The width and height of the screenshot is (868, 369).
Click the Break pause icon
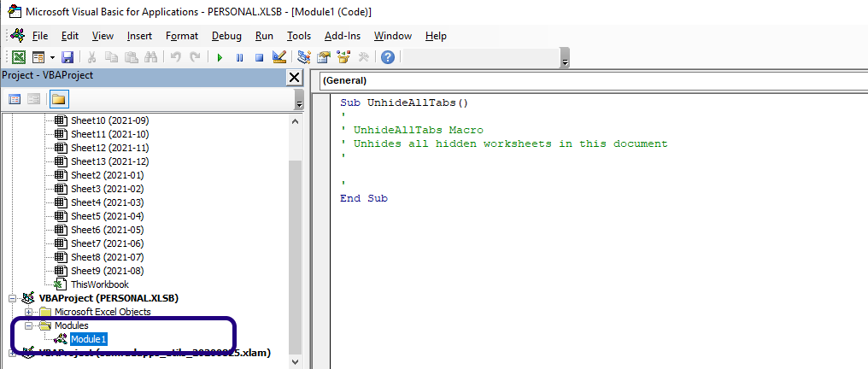(240, 57)
